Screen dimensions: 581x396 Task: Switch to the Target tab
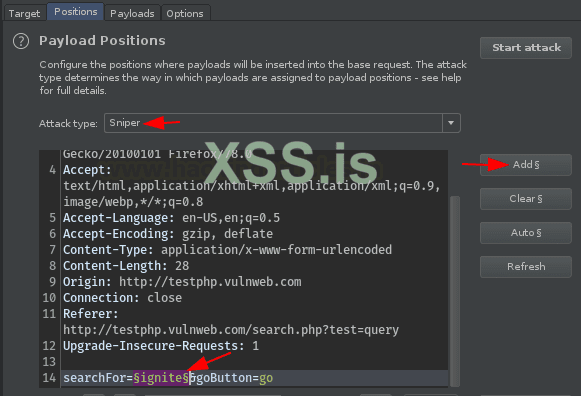click(x=24, y=13)
